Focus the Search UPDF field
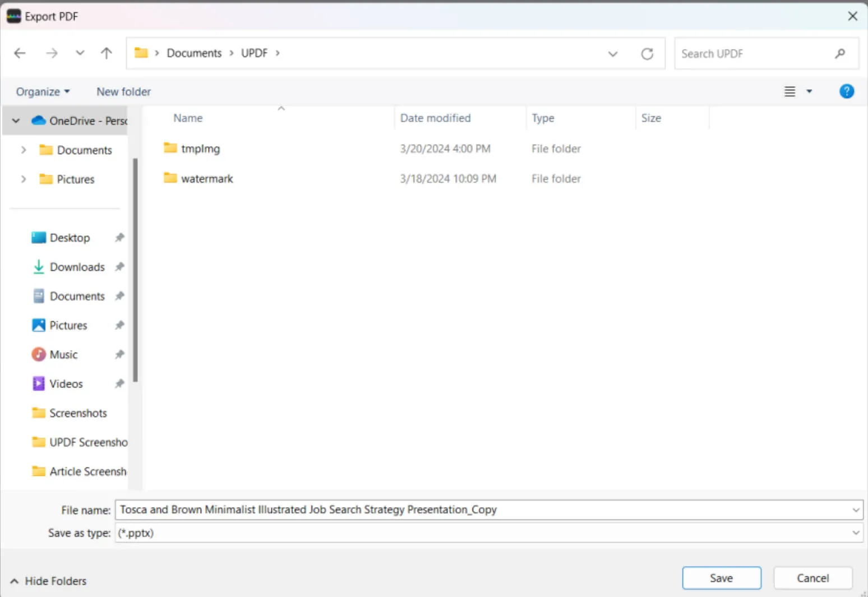Viewport: 868px width, 597px height. [x=767, y=54]
